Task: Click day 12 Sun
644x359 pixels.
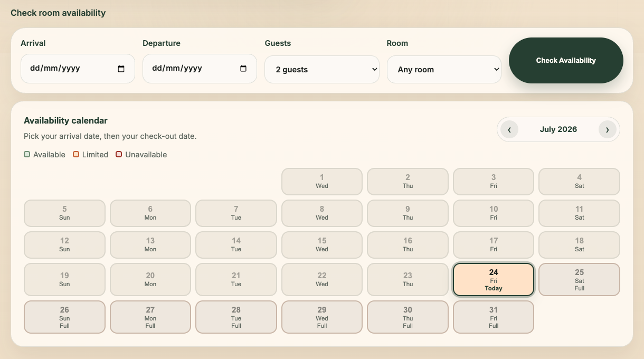Action: (64, 245)
